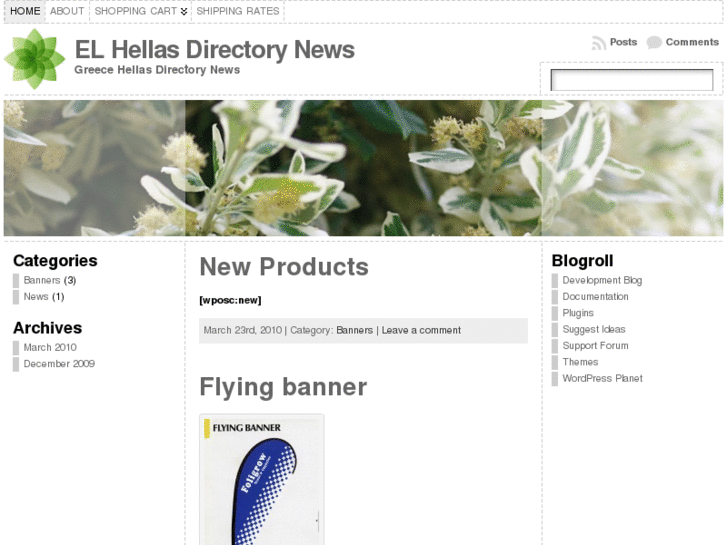The image size is (727, 545).
Task: Go to the HOME menu item
Action: [x=25, y=11]
